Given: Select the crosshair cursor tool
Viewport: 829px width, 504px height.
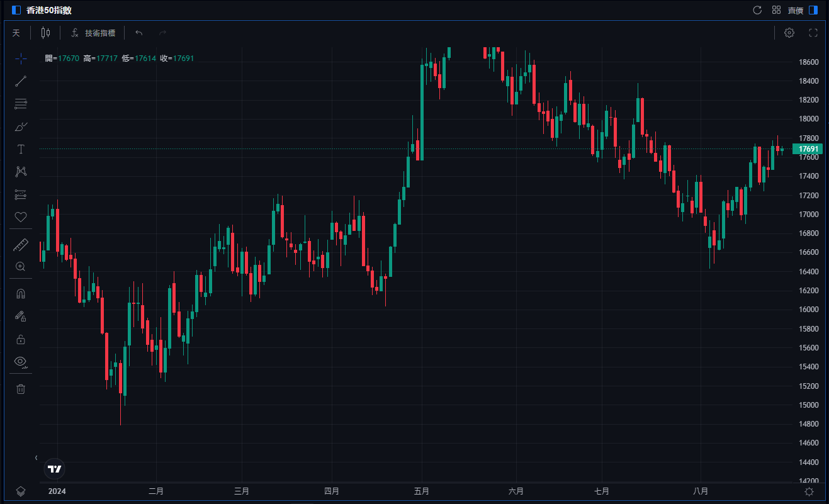Looking at the screenshot, I should 21,59.
